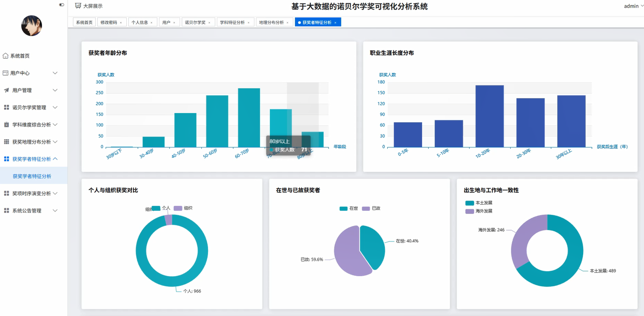The width and height of the screenshot is (644, 316).
Task: Click the 20-30年 bar in career chart
Action: click(x=530, y=123)
